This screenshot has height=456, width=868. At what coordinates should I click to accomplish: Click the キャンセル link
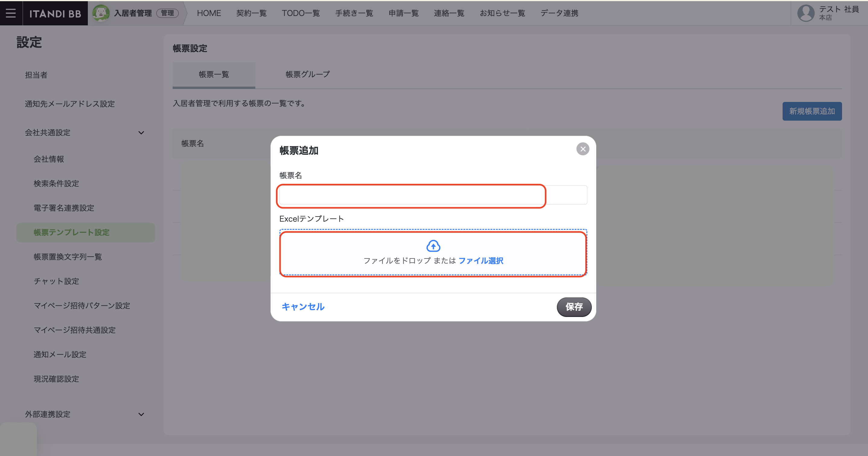point(303,306)
